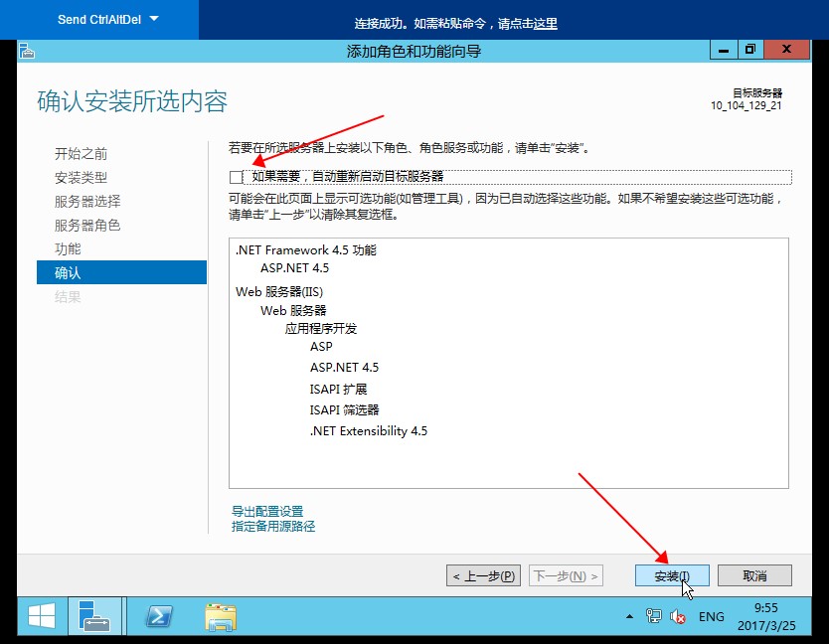Open Server Manager from the taskbar
The height and width of the screenshot is (644, 829).
95,616
